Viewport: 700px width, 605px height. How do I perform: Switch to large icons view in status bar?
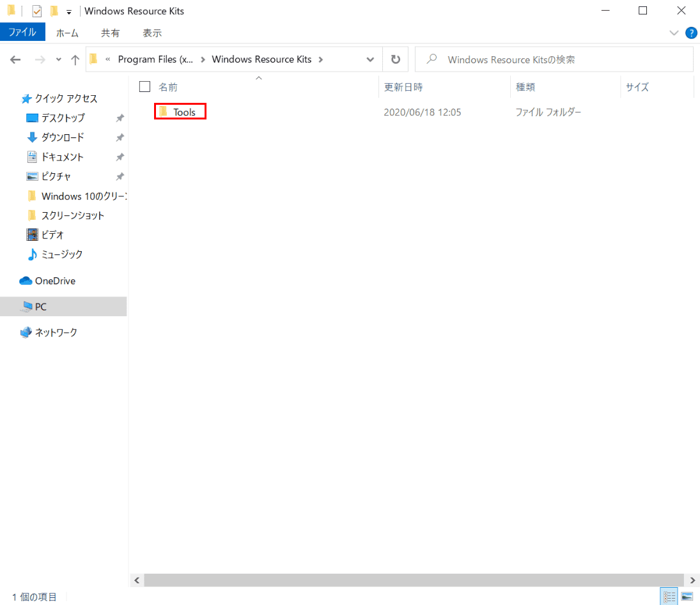[x=687, y=597]
